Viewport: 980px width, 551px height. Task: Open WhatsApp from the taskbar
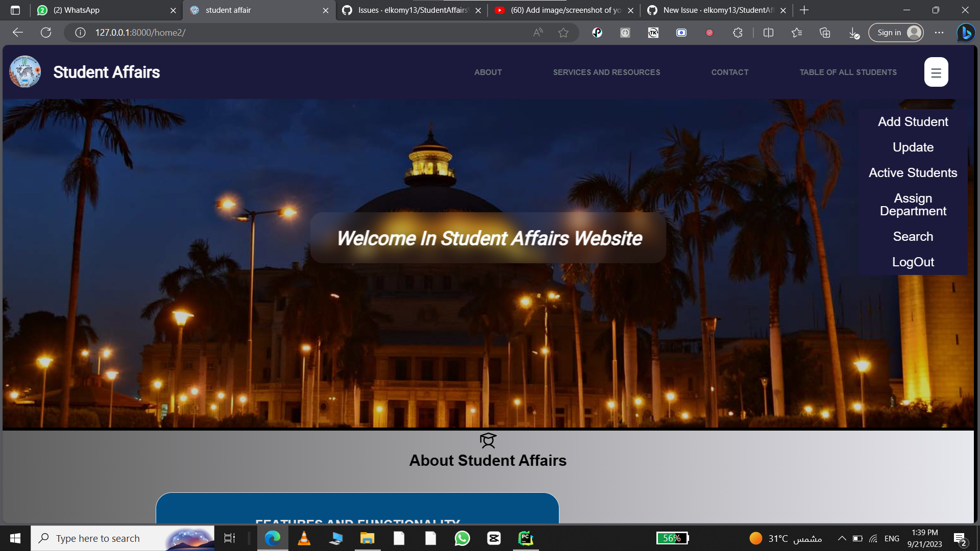pos(462,538)
